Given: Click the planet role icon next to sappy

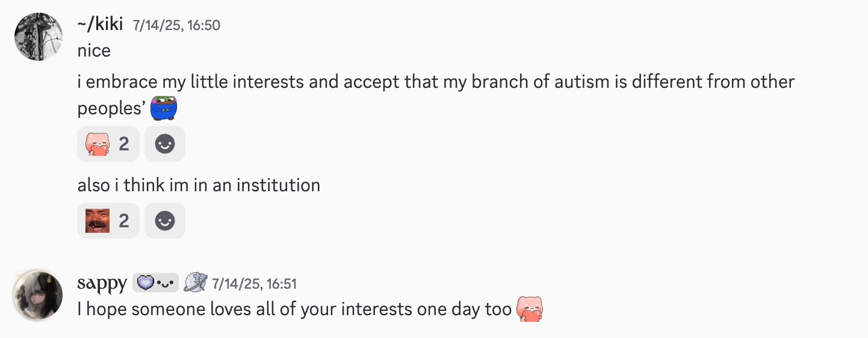Looking at the screenshot, I should [196, 283].
